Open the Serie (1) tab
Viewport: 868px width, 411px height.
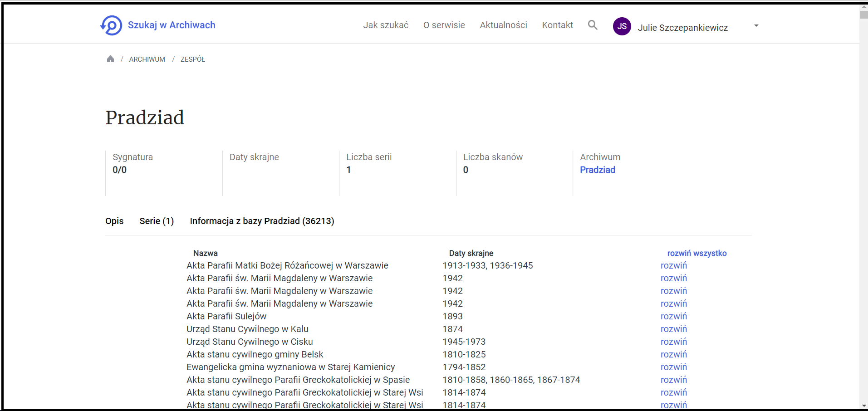[157, 221]
